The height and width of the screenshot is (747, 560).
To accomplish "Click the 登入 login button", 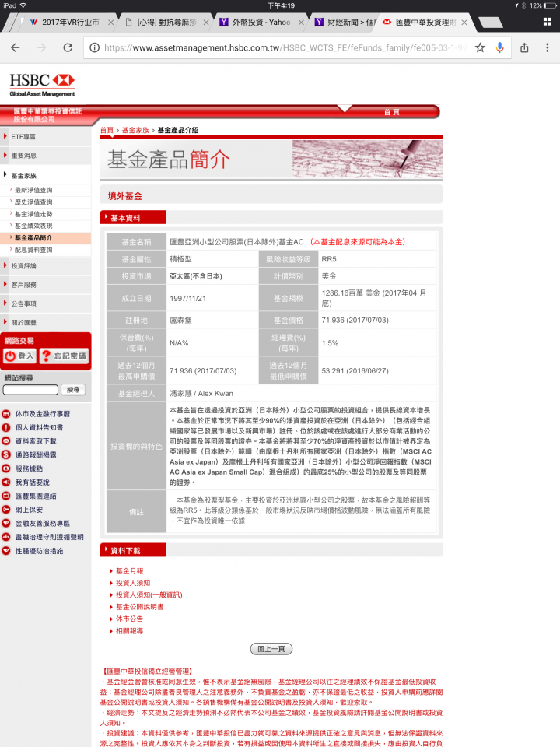I will click(x=19, y=356).
